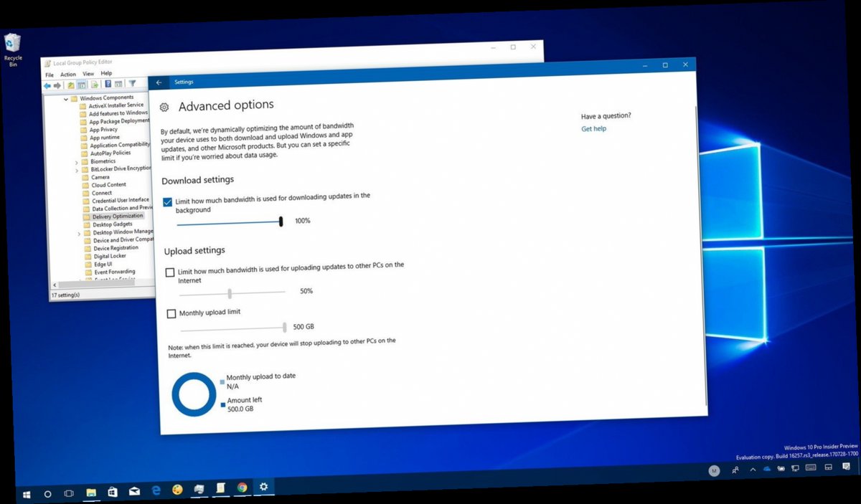Click the network icon in the system tray
Viewport: 861px width, 504px height.
tap(795, 468)
